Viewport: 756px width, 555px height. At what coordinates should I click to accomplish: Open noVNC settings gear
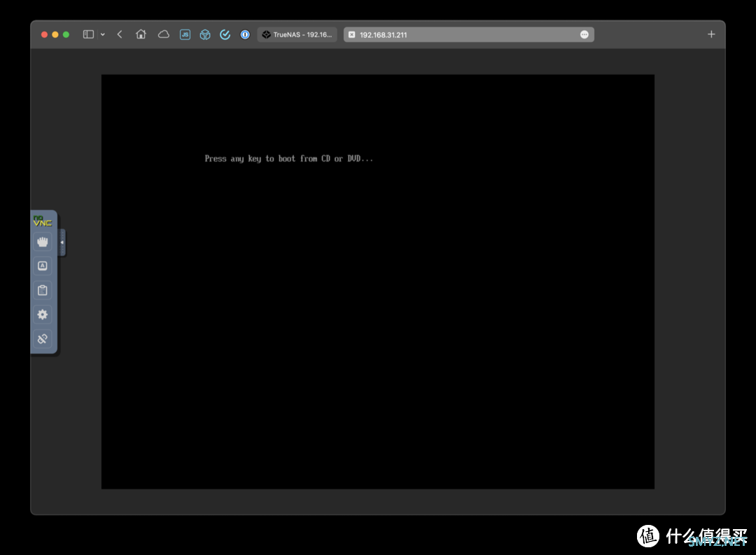coord(43,314)
